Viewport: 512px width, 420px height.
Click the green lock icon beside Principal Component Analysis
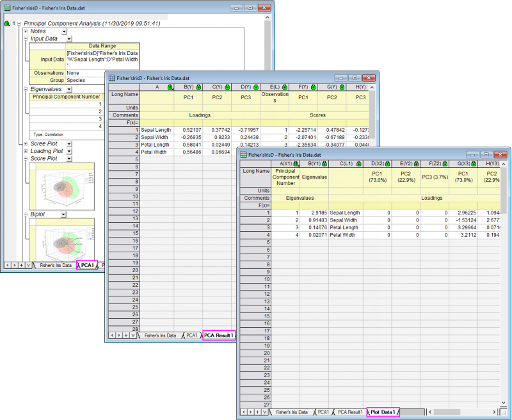(7, 24)
